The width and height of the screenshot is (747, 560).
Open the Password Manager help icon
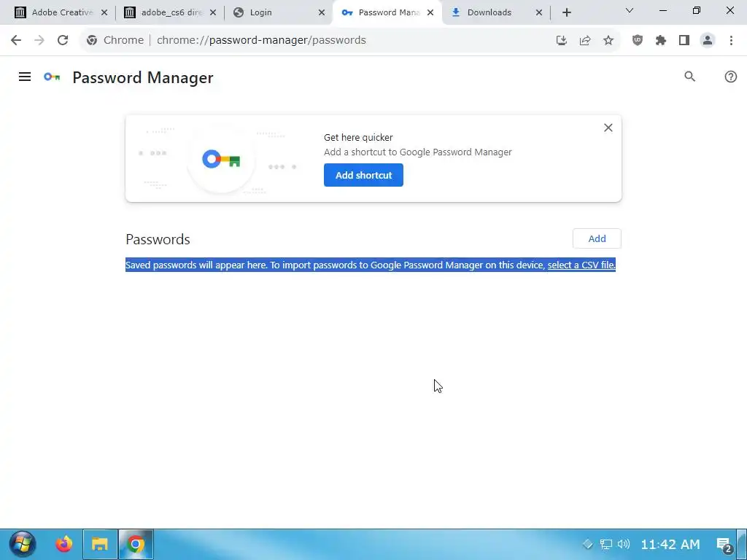click(x=730, y=77)
